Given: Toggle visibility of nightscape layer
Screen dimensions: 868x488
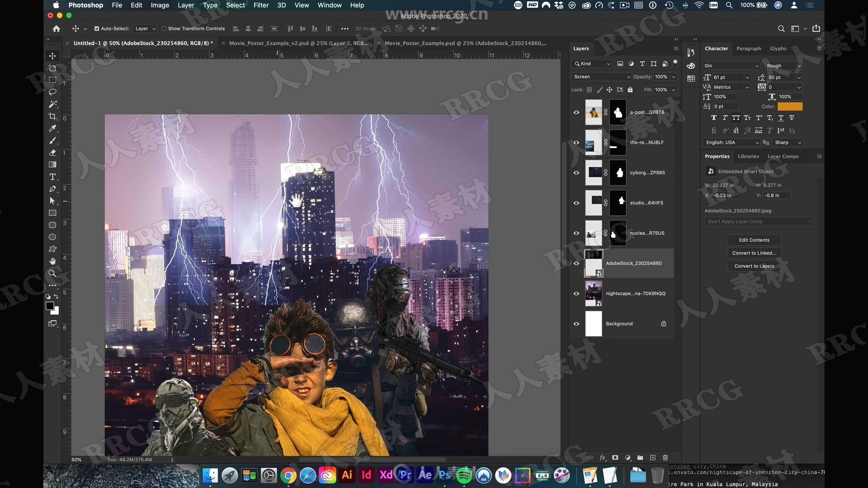Looking at the screenshot, I should pos(576,293).
